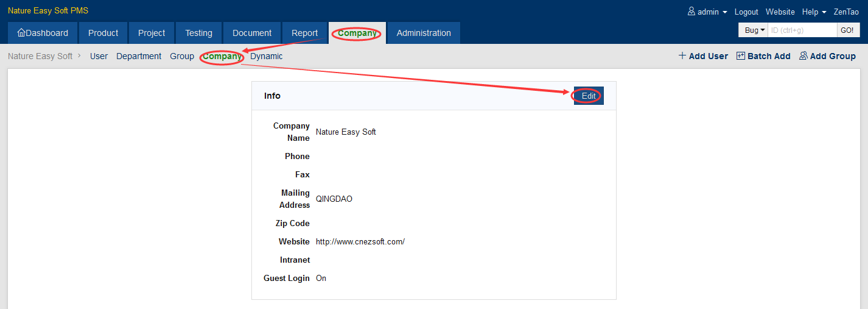The width and height of the screenshot is (868, 309).
Task: Open the Dynamic submenu item
Action: pos(267,56)
